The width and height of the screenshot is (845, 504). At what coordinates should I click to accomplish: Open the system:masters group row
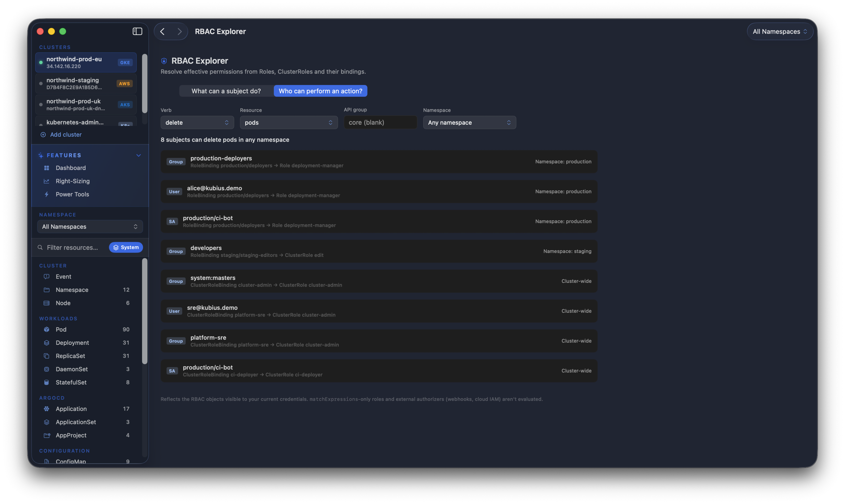(379, 281)
